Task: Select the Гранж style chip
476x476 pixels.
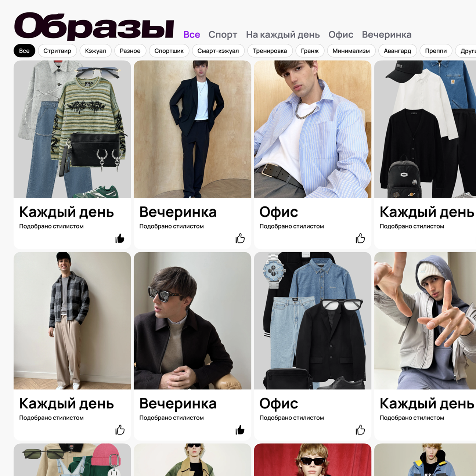Action: 310,51
